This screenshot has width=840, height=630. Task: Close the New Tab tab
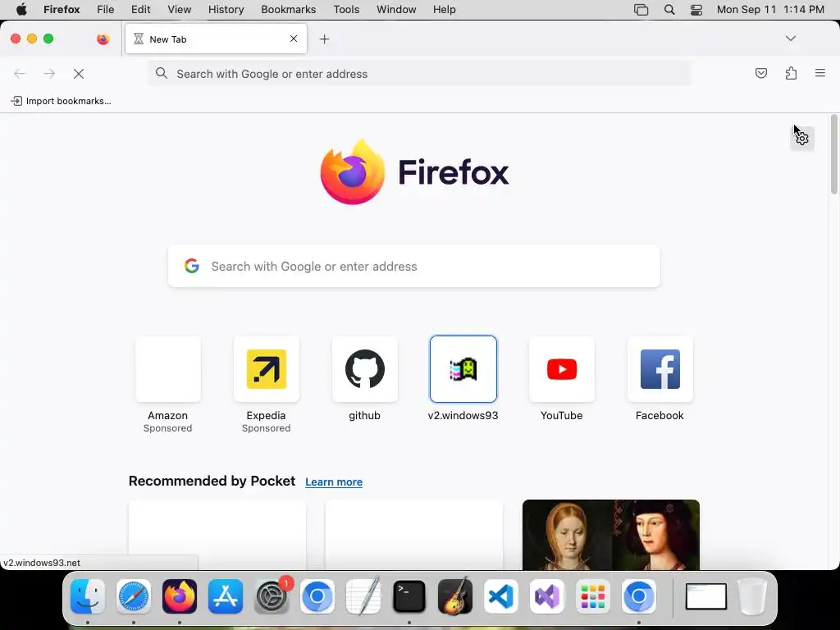[x=294, y=39]
